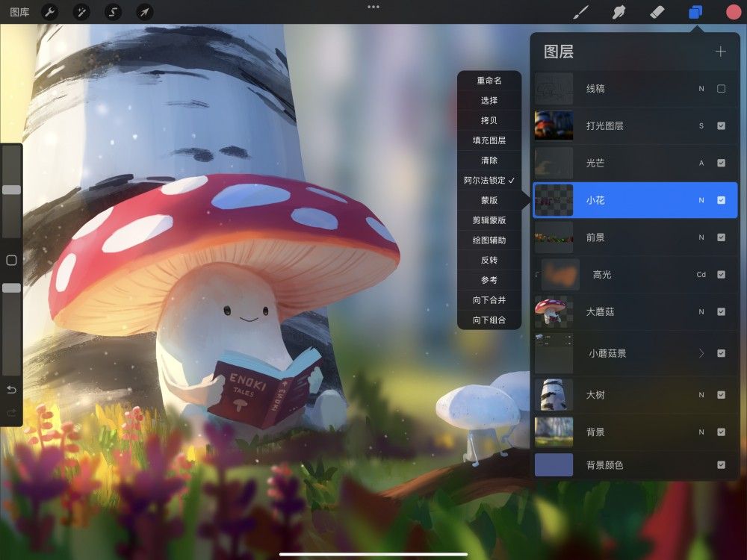Open the Actions menu wrench icon
Screen dimensions: 747x560
(49, 11)
